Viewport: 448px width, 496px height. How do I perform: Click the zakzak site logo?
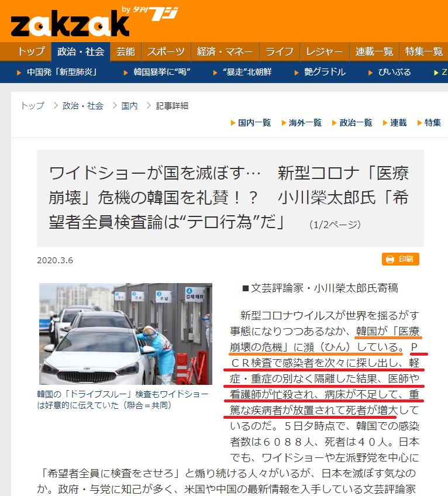point(70,23)
